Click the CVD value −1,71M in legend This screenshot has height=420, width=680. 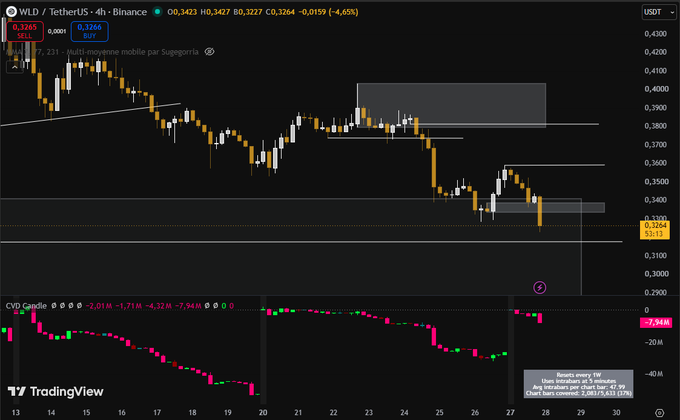128,306
